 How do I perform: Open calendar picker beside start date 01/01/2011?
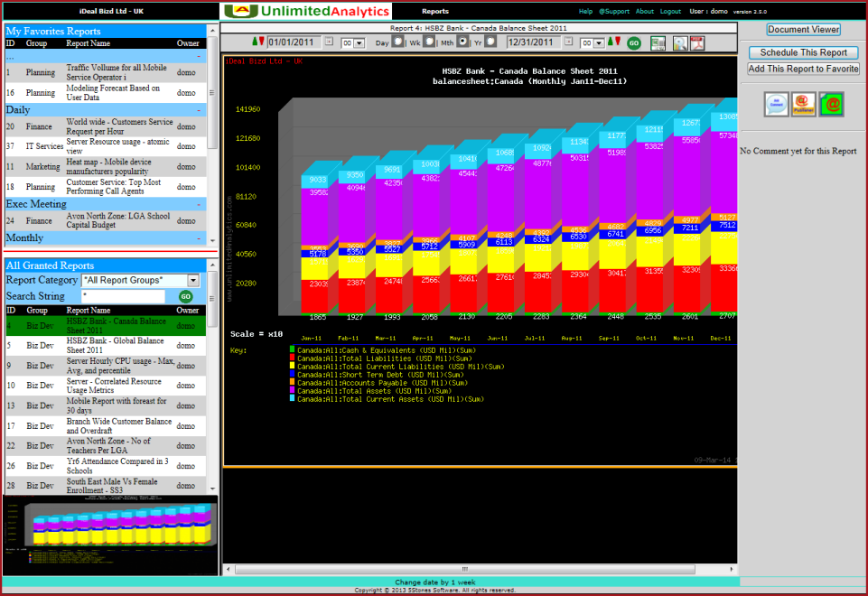coord(329,42)
